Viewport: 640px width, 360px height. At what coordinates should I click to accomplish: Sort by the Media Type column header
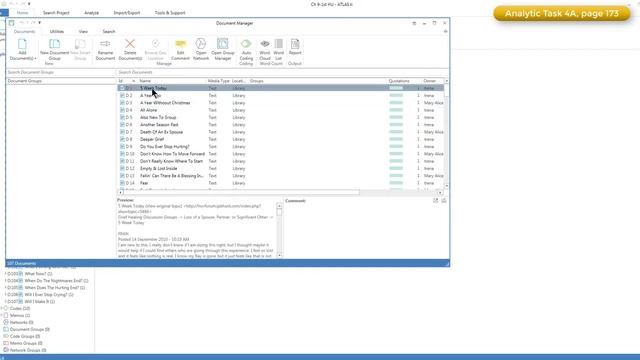click(x=218, y=81)
